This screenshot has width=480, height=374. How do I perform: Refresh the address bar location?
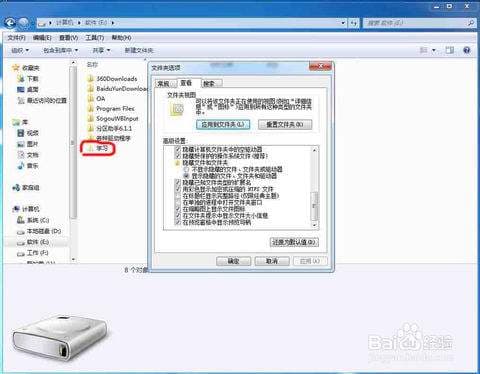coord(354,23)
